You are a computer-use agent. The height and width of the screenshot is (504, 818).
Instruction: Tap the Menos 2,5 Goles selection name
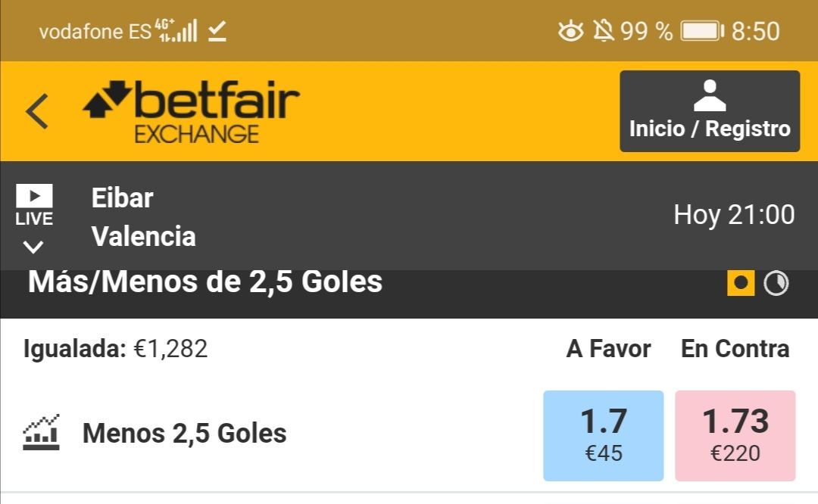(x=185, y=433)
